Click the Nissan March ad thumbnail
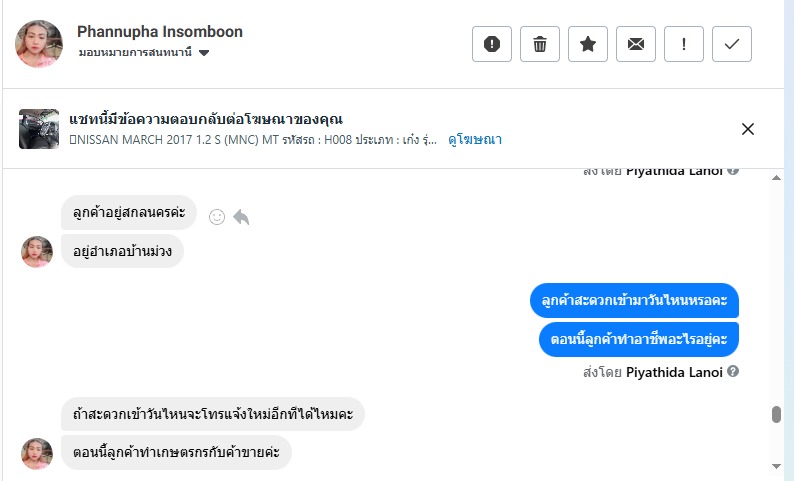This screenshot has height=481, width=794. [x=39, y=129]
